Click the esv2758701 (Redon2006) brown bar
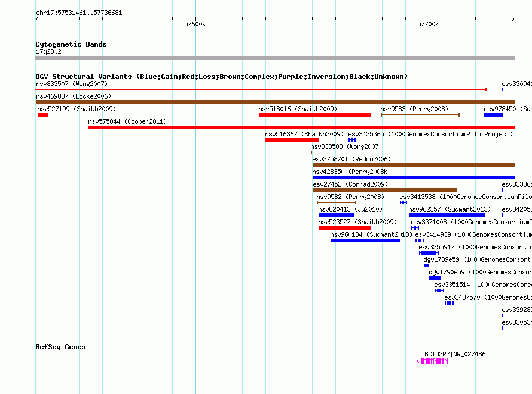Viewport: 532px width, 394px height. [413, 165]
